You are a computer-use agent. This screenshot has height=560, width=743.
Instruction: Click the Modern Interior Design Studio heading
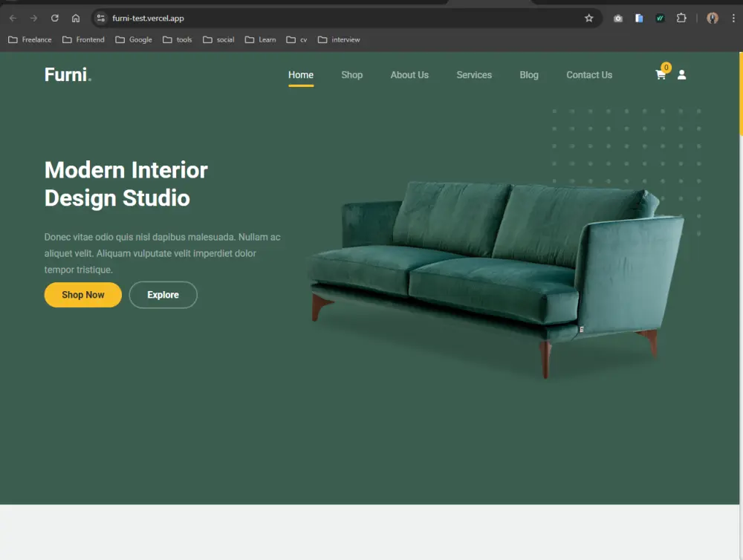(x=126, y=184)
